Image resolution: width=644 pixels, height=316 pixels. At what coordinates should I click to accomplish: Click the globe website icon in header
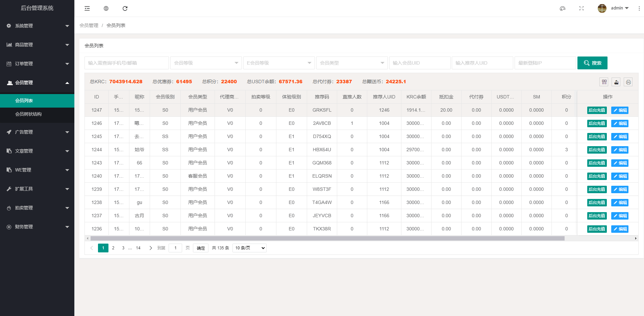[106, 8]
